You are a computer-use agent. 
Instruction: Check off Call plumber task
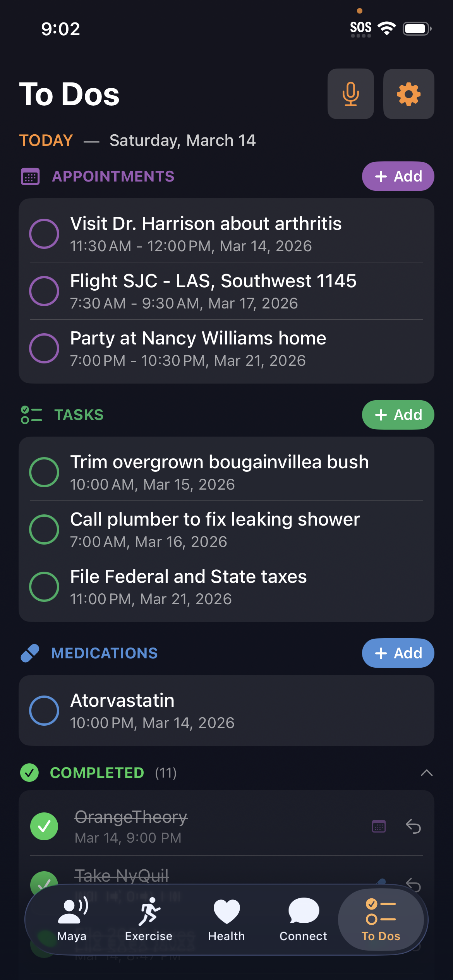point(44,529)
